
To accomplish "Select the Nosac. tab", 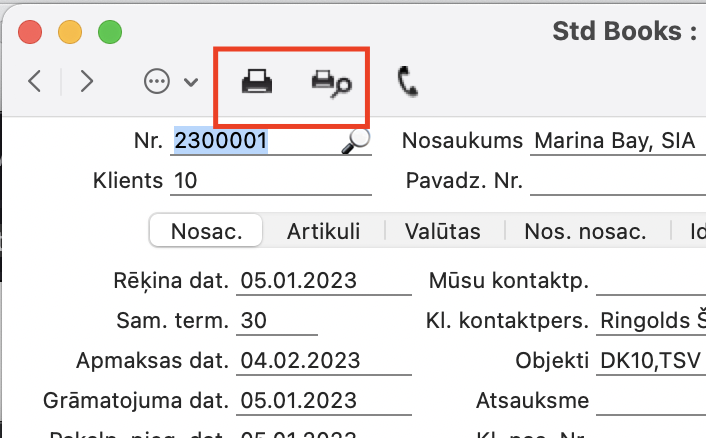I will (x=207, y=231).
